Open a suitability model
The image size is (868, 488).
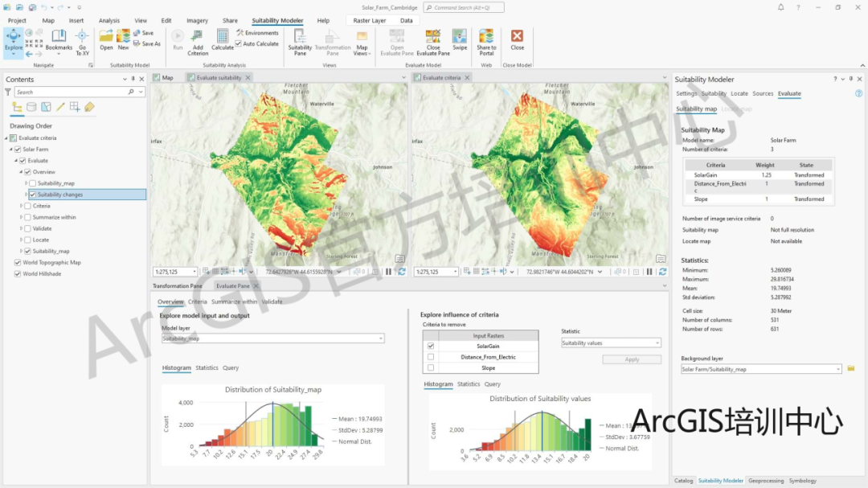pos(106,40)
